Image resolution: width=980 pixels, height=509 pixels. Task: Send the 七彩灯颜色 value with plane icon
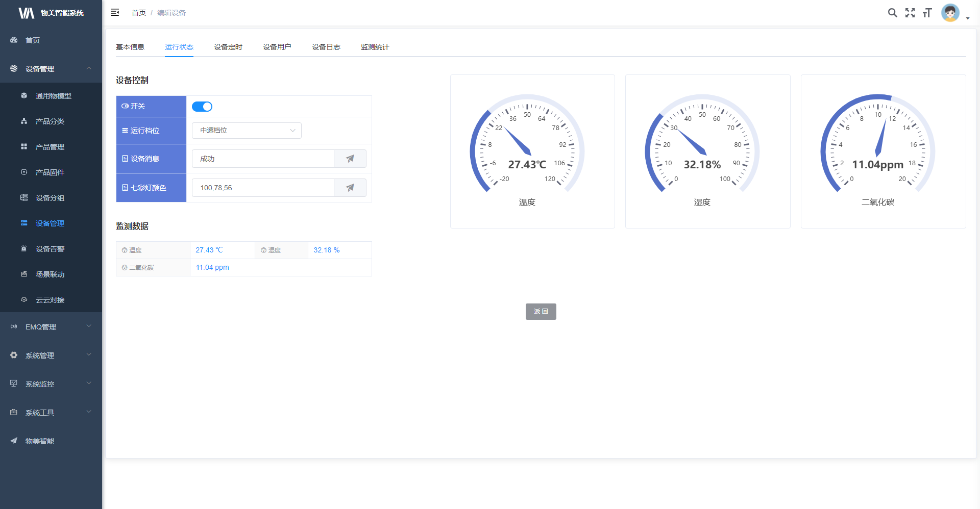pos(350,188)
